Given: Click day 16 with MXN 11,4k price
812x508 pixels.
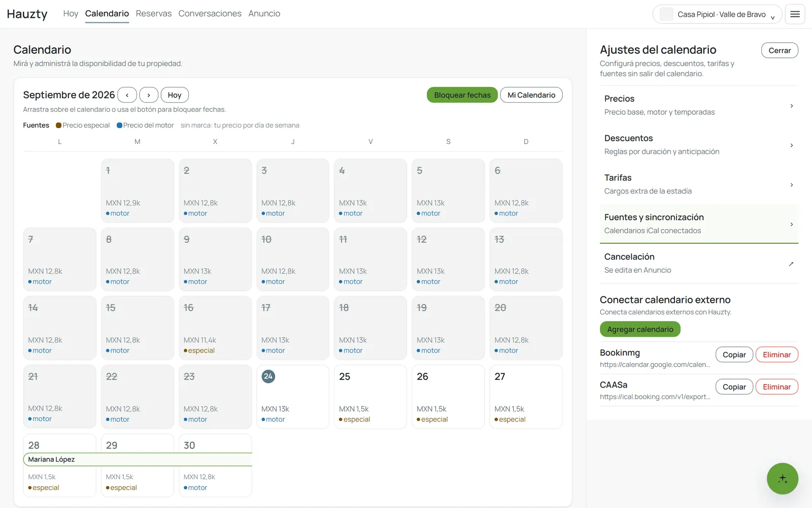Looking at the screenshot, I should (x=215, y=328).
